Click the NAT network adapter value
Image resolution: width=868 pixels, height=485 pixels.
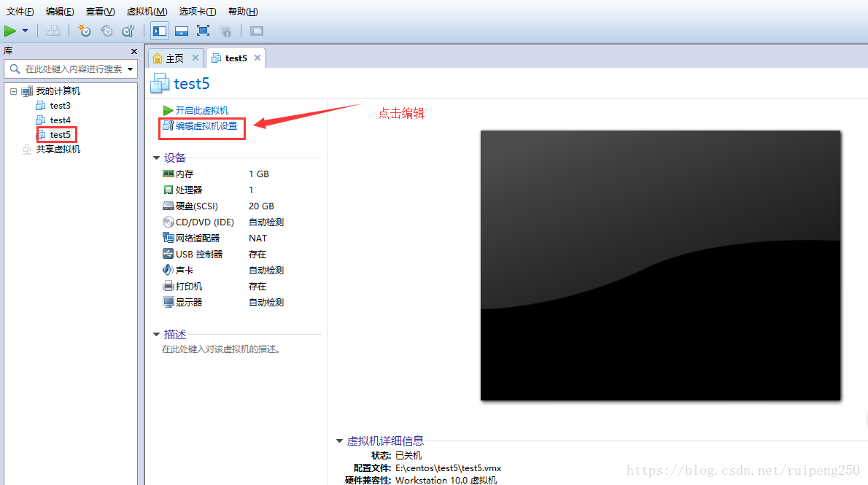(x=257, y=238)
